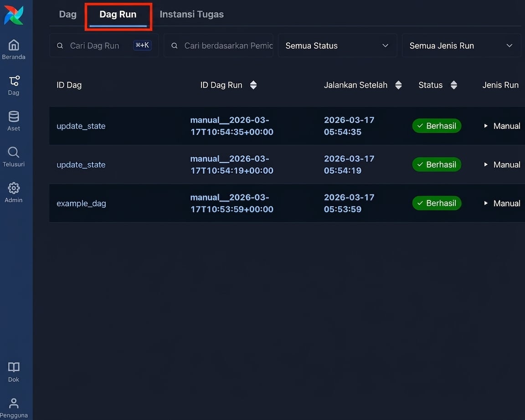Screen dimensions: 525x420
Task: Click Manual label in 05:54:19 row
Action: pos(507,164)
